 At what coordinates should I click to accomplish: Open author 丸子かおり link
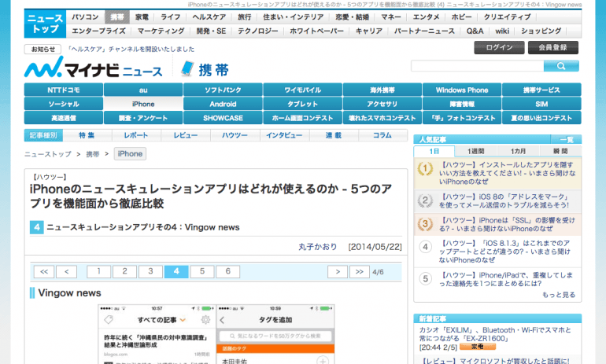318,247
